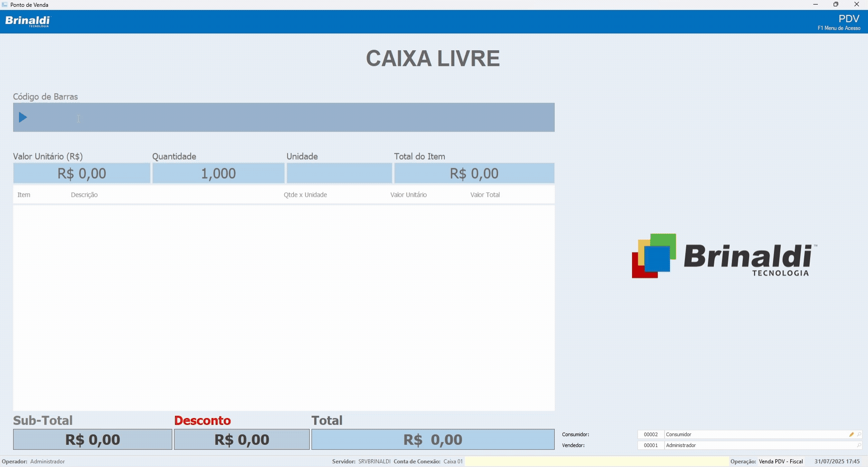Viewport: 868px width, 467px height.
Task: Click the search magnifier in Vendedor field
Action: 859,445
